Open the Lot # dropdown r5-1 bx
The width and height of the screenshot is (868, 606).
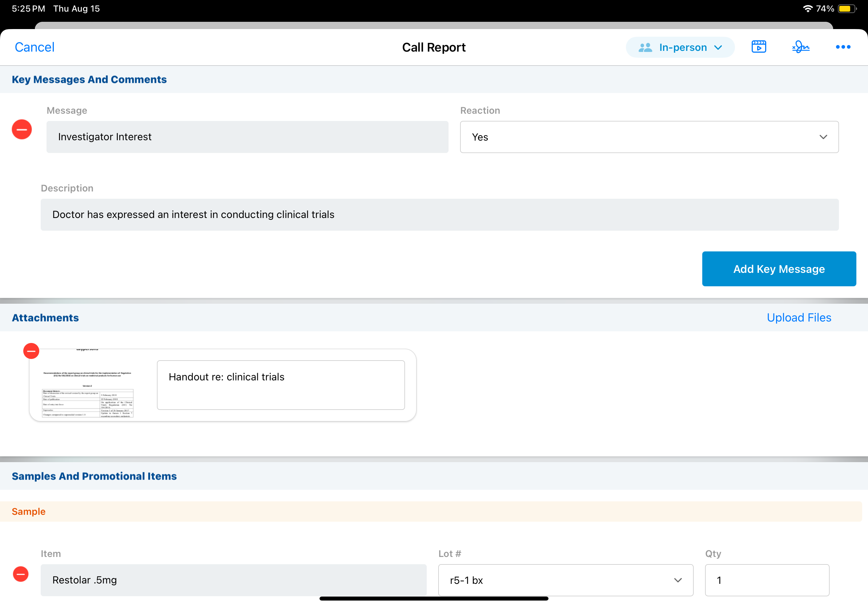(565, 580)
